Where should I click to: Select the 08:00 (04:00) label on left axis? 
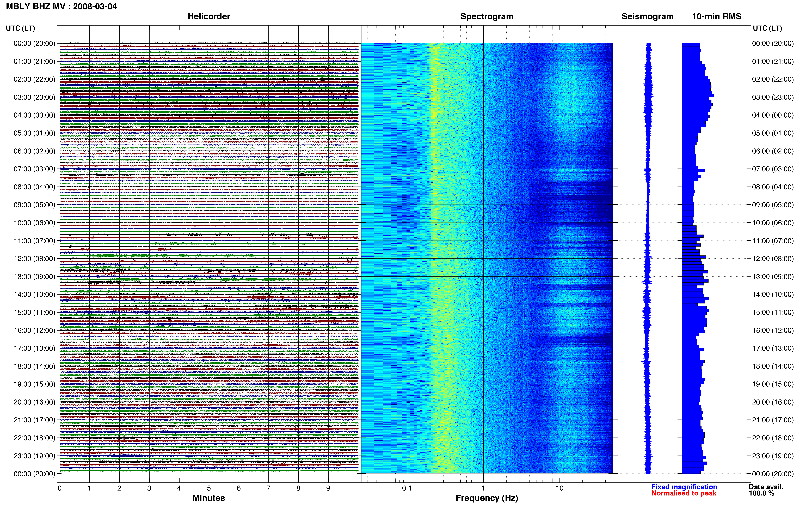[x=34, y=187]
